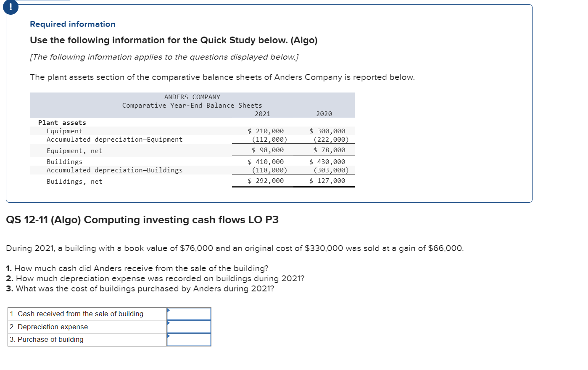Screen dimensions: 588x370
Task: Click the Equipment row in the balance sheet
Action: [x=65, y=131]
